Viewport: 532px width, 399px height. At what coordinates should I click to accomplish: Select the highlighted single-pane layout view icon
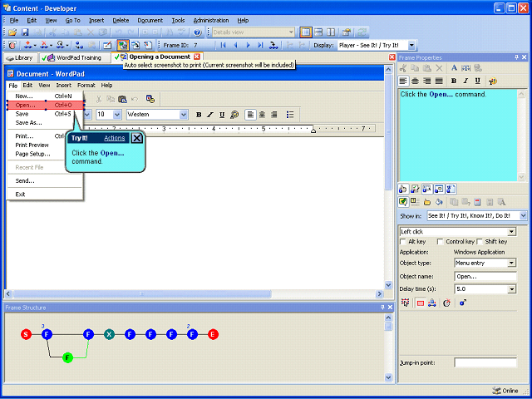click(x=306, y=32)
